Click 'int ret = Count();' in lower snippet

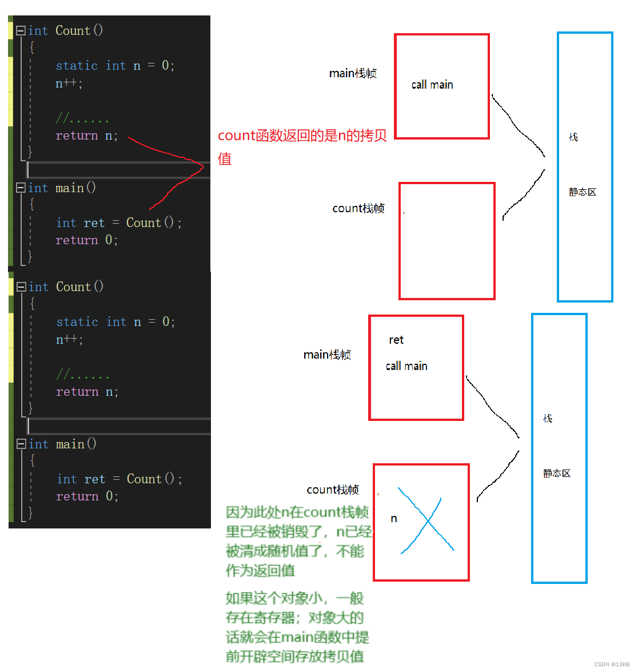pos(119,479)
